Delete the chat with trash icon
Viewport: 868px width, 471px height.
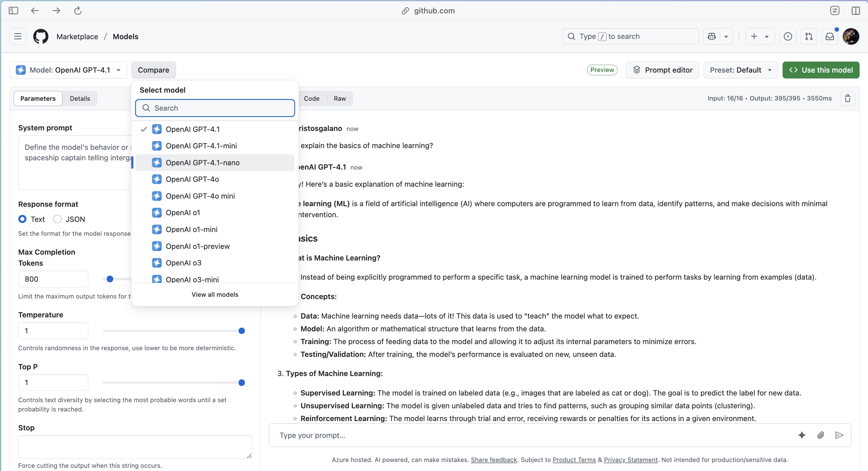[847, 98]
